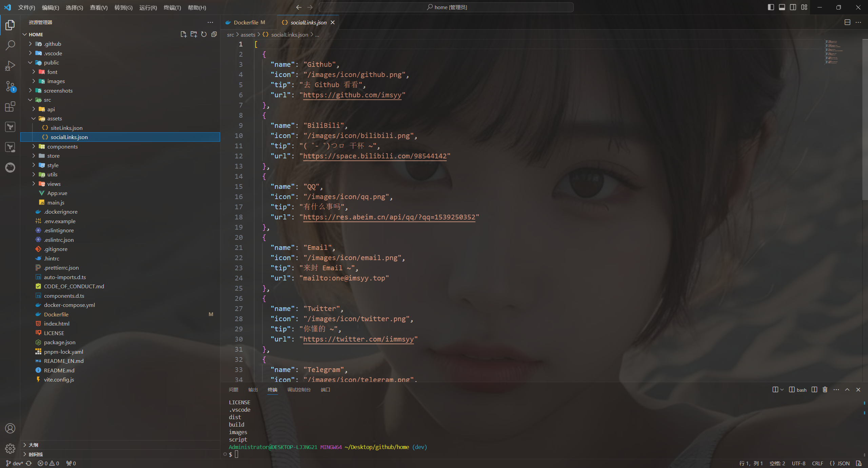Switch to the 调试控制台 panel tab
The image size is (868, 468).
point(299,390)
